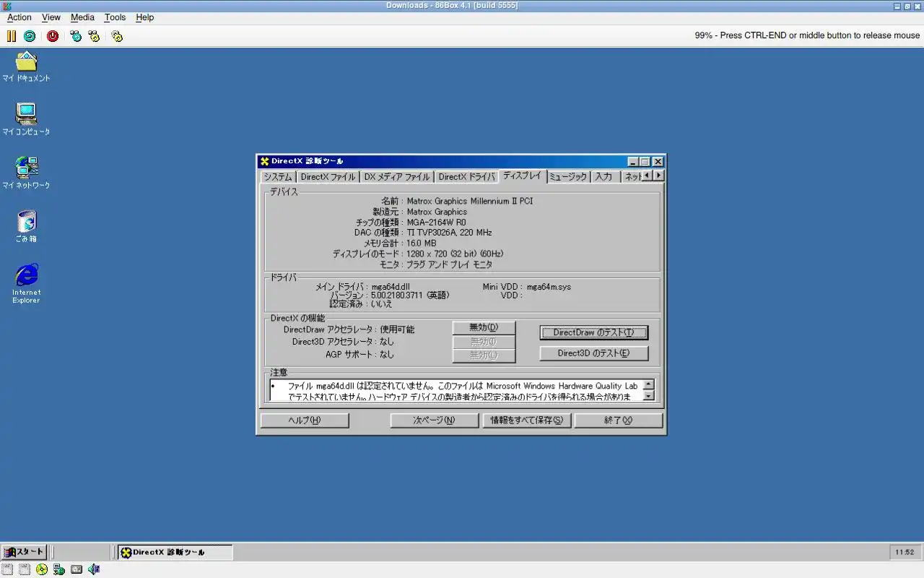The image size is (924, 578).
Task: Open the スタート start menu
Action: point(24,552)
